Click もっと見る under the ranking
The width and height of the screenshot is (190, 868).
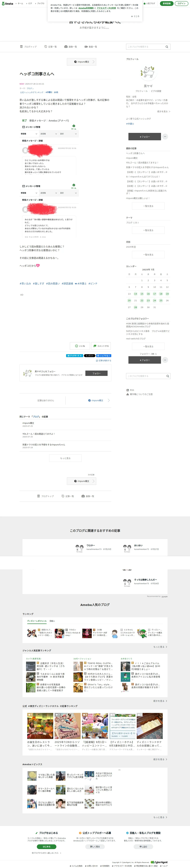pyautogui.click(x=160, y=647)
